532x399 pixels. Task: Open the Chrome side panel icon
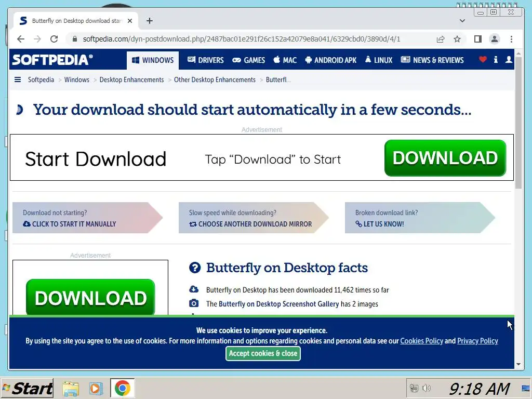(x=478, y=39)
